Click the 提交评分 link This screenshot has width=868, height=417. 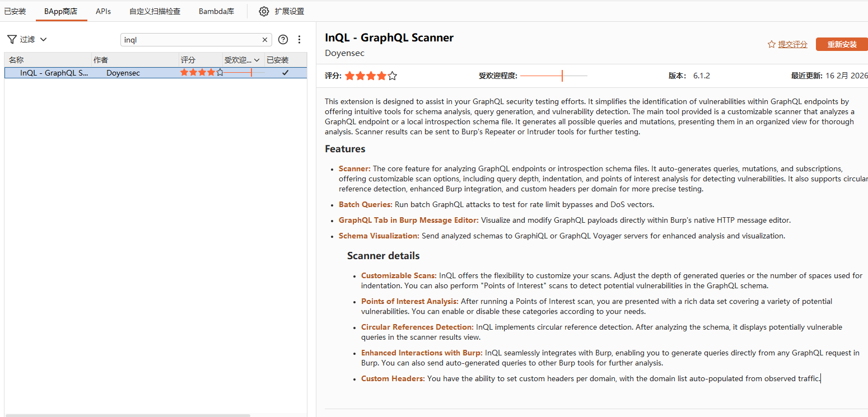(793, 44)
